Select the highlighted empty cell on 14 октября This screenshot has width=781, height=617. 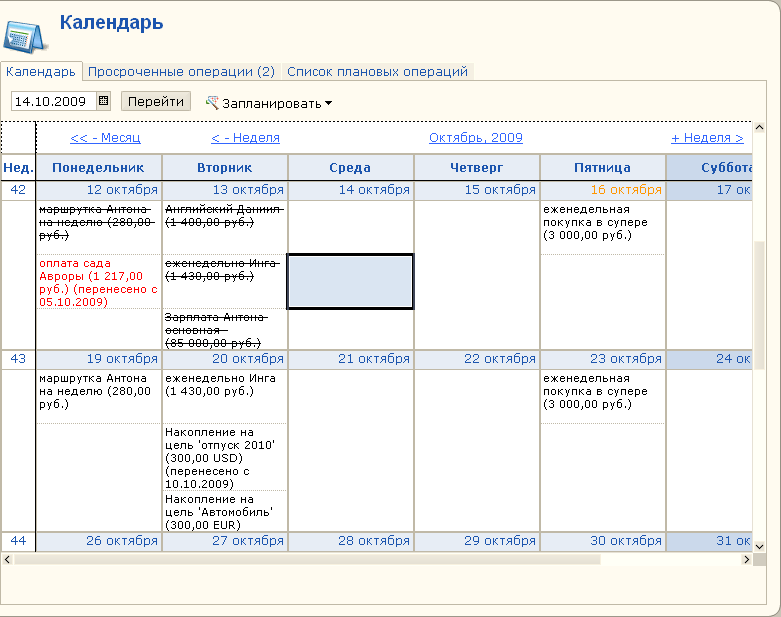tap(351, 281)
